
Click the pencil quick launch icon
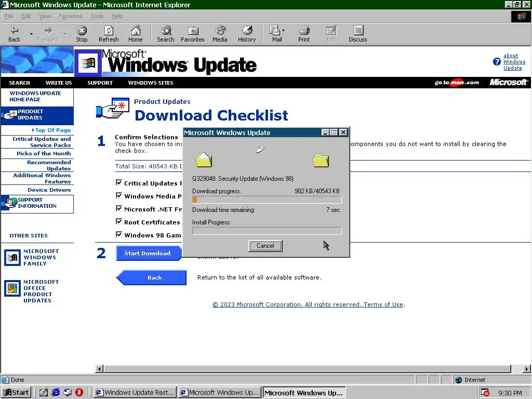[x=44, y=393]
